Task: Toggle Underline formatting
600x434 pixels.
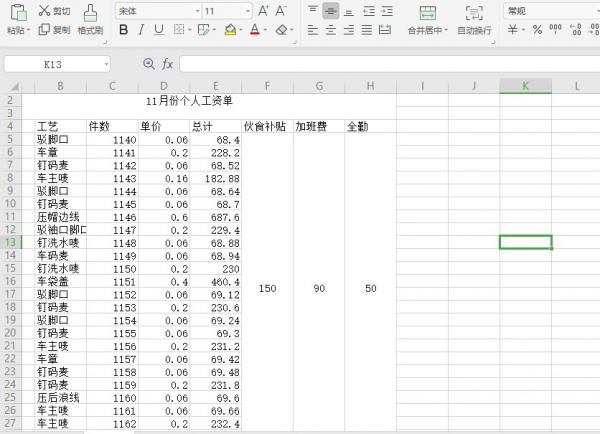Action: tap(158, 29)
